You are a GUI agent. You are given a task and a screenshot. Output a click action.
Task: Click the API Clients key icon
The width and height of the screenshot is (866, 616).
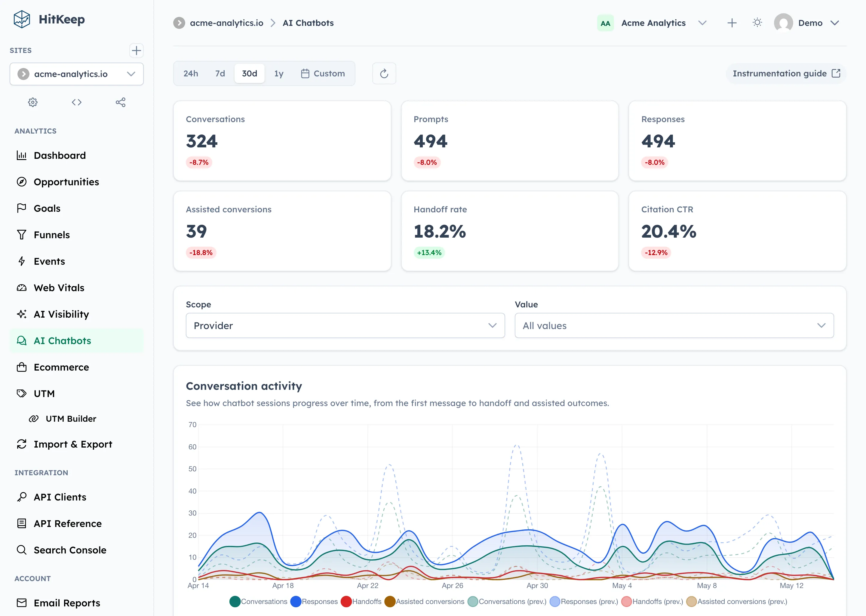point(22,497)
